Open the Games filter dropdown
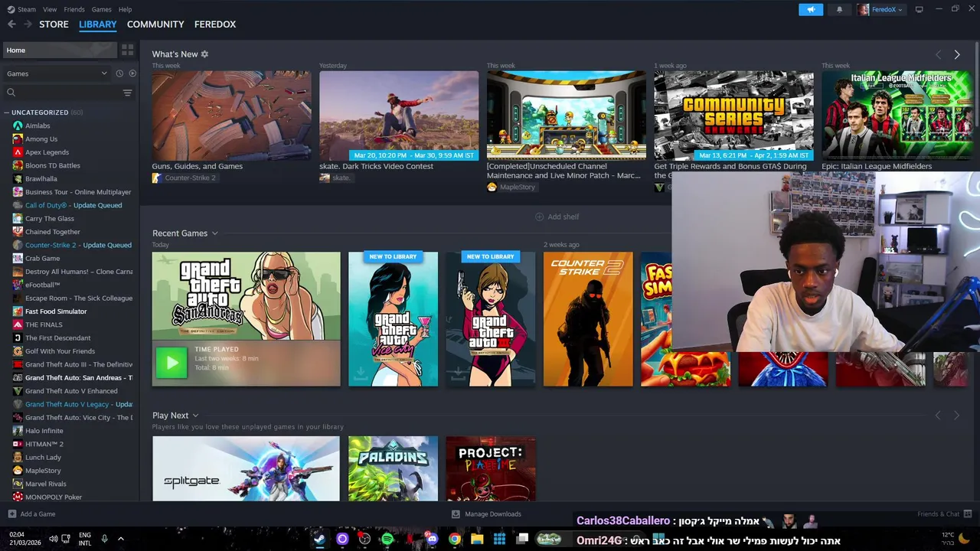The image size is (980, 551). (57, 73)
